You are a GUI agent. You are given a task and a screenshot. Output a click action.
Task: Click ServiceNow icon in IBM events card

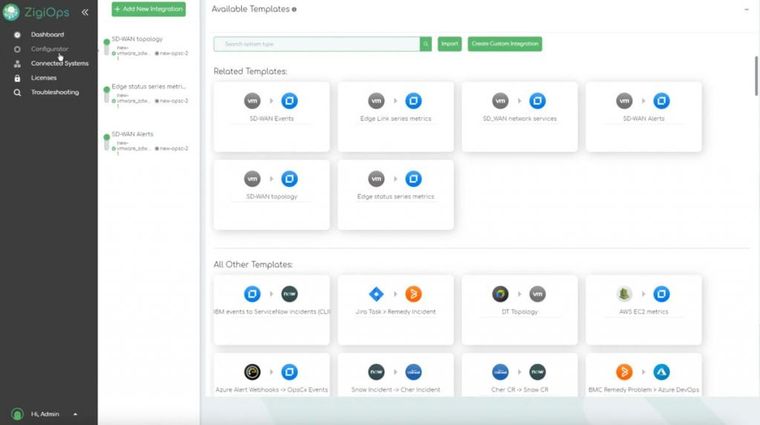pos(289,294)
